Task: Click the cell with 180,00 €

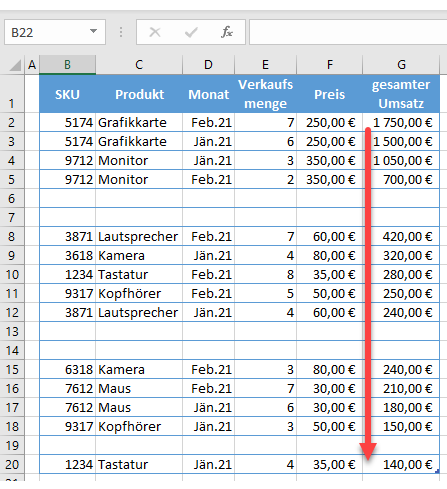Action: [401, 407]
